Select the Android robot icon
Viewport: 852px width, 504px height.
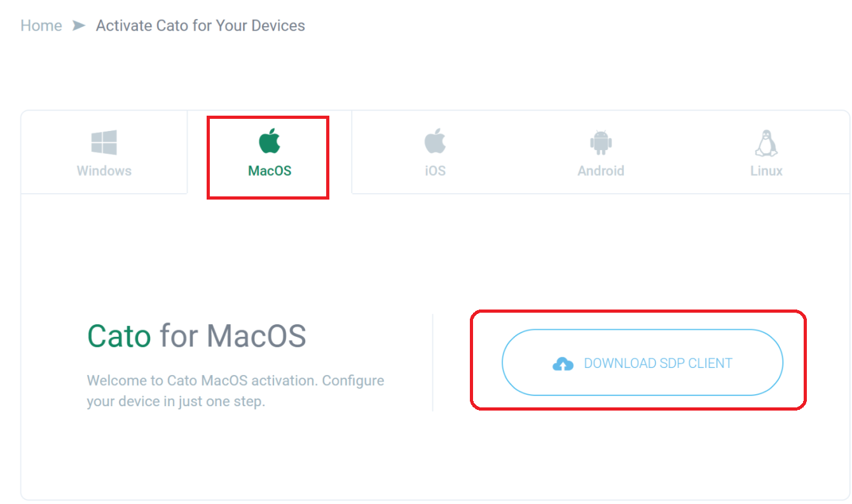(600, 141)
